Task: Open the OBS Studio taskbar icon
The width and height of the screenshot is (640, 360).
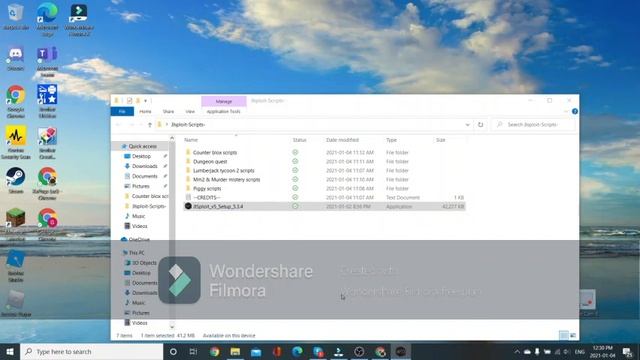Action: pyautogui.click(x=359, y=351)
